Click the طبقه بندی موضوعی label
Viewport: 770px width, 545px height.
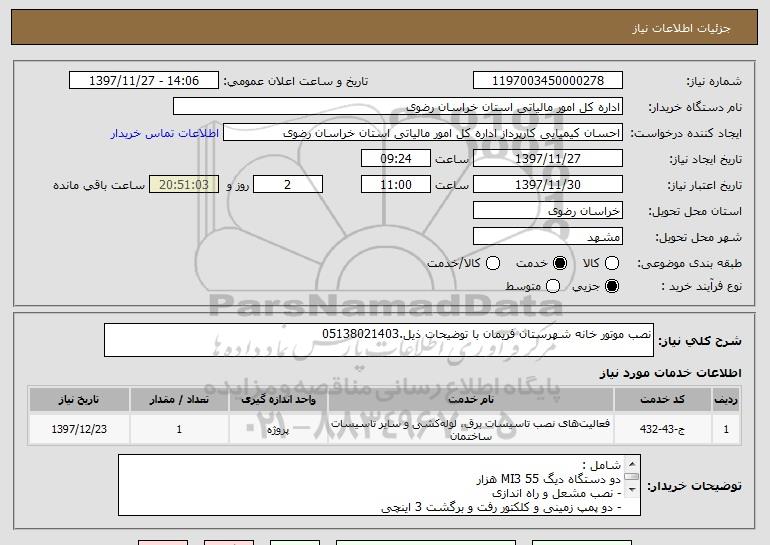(x=689, y=263)
